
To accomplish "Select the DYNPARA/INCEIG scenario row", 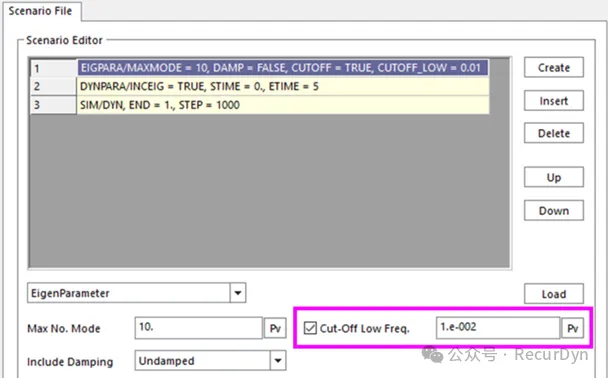I will point(283,86).
